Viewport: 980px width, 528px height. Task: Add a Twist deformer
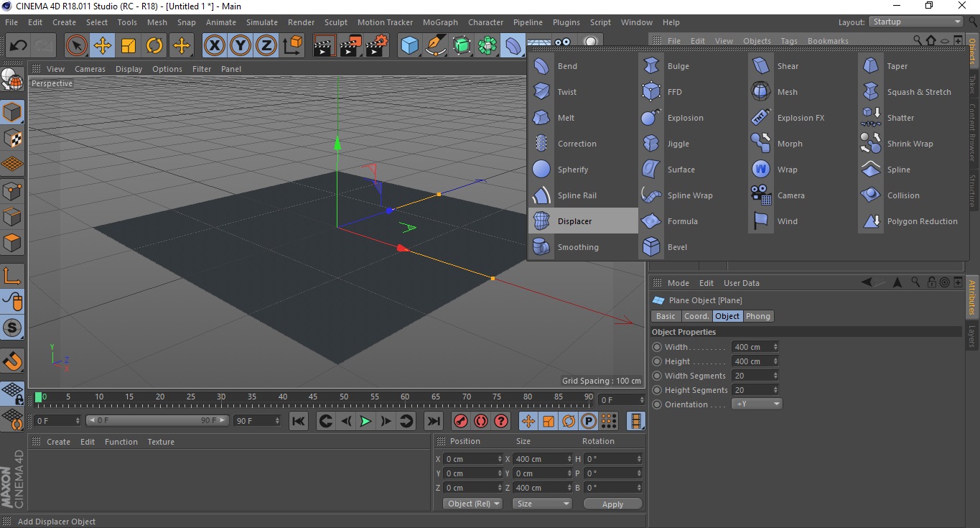click(x=583, y=92)
